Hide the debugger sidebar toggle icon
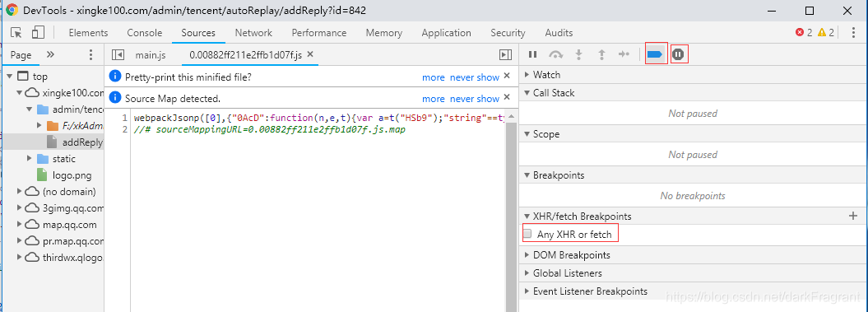 (505, 54)
